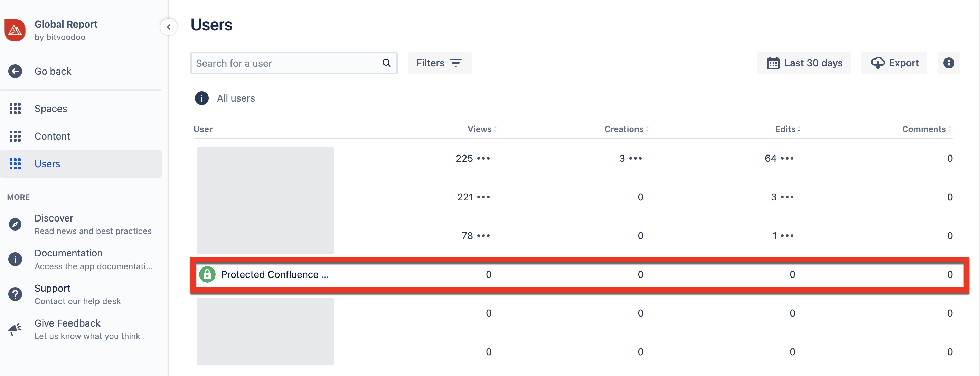Click the Export button

tap(894, 63)
